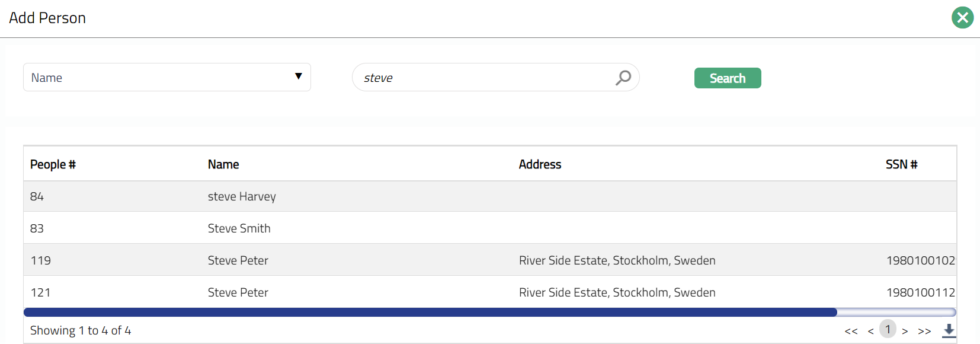Click the download icon below the table
Screen dimensions: 980x344
click(x=949, y=330)
